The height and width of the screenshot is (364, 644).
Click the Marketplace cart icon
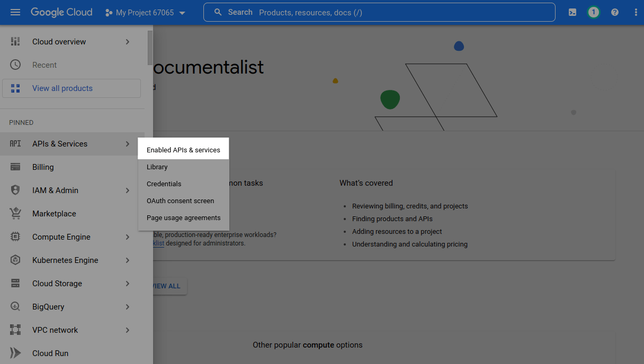click(x=15, y=213)
